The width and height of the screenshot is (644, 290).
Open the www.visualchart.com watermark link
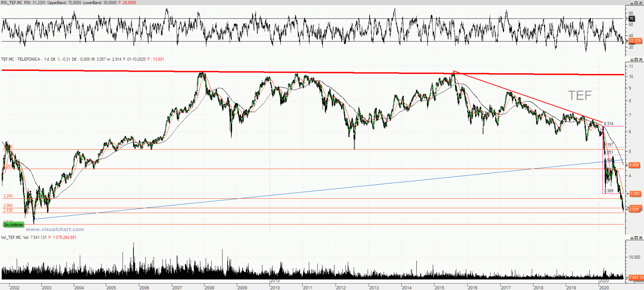pyautogui.click(x=55, y=229)
